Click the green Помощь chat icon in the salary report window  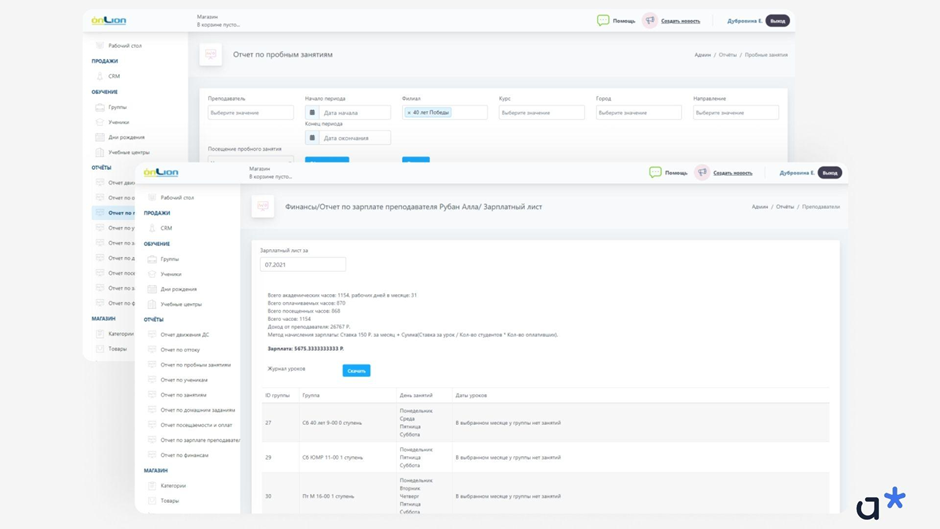655,172
